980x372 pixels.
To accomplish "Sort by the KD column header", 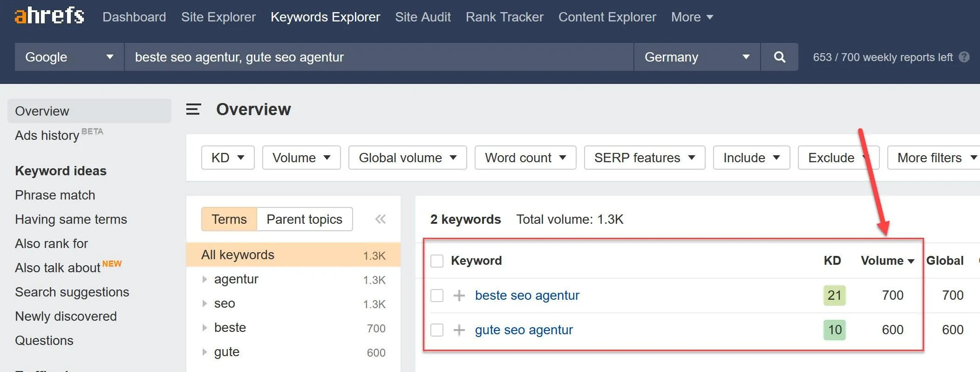I will pyautogui.click(x=832, y=261).
